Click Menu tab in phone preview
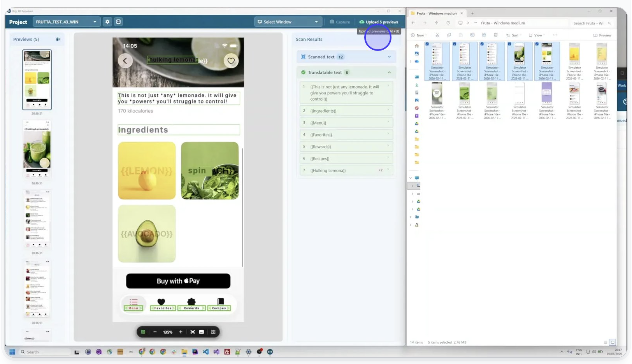Screen dimensions: 632x364 point(133,305)
